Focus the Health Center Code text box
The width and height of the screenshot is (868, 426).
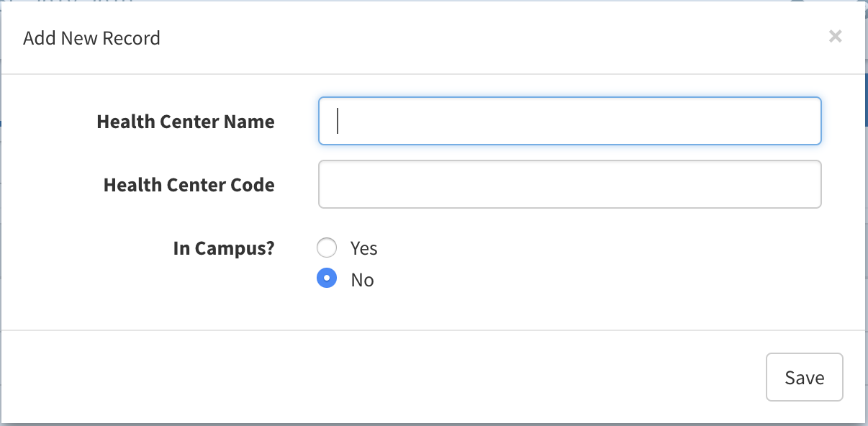click(x=569, y=184)
